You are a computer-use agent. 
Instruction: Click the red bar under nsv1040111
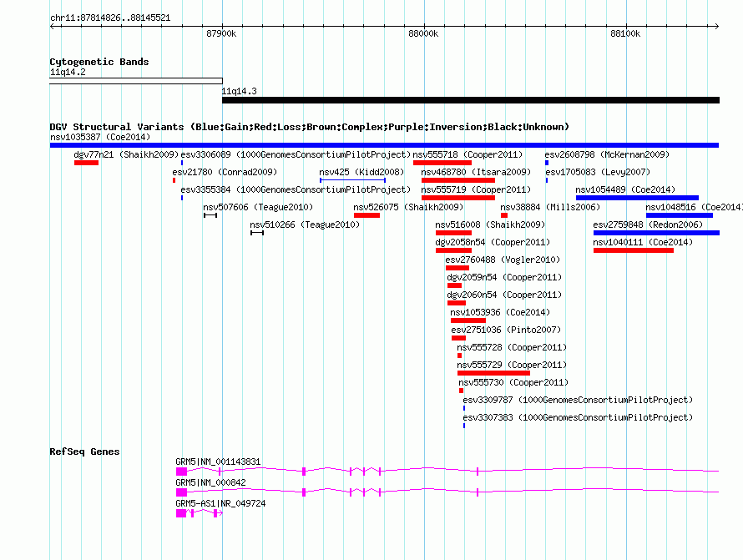[634, 250]
